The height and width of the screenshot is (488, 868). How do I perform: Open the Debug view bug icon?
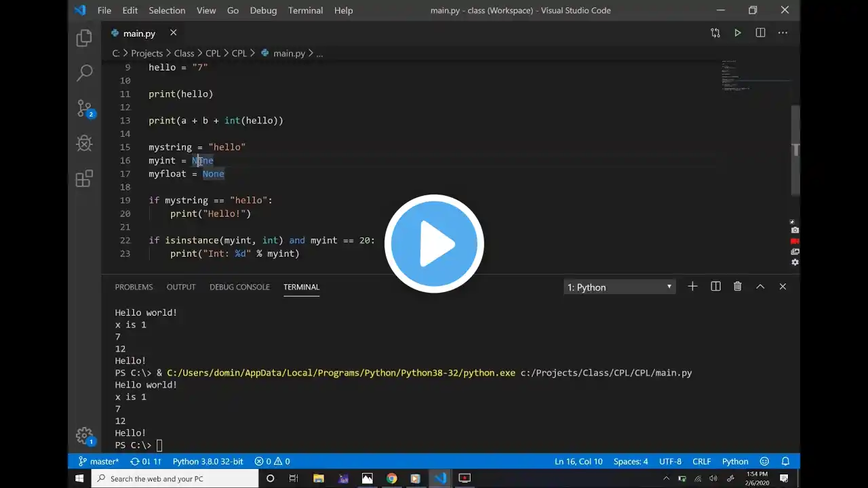tap(84, 144)
